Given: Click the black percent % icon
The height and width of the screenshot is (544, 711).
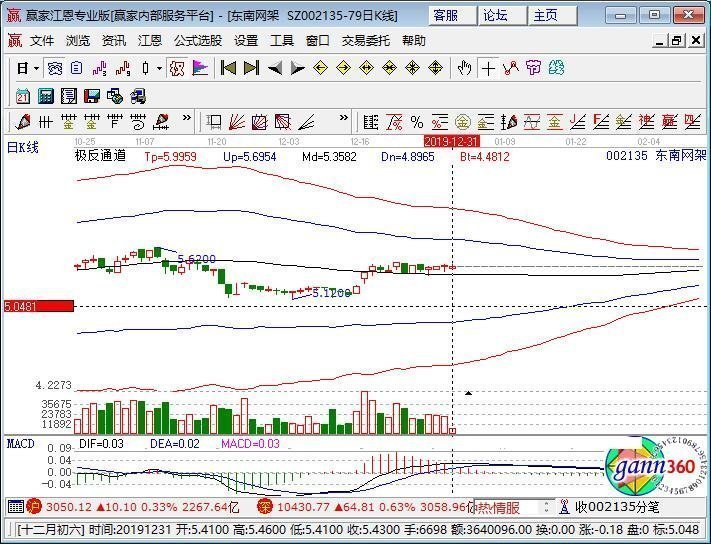Looking at the screenshot, I should (417, 122).
